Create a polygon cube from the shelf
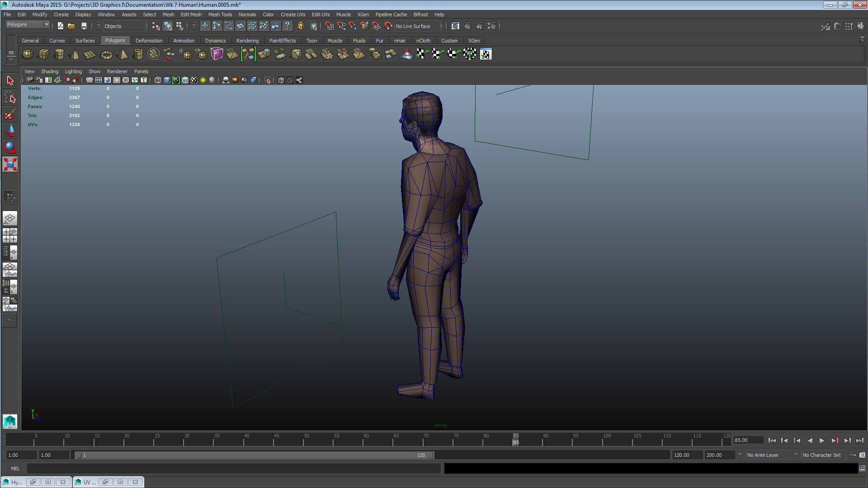Image resolution: width=868 pixels, height=488 pixels. [x=43, y=54]
